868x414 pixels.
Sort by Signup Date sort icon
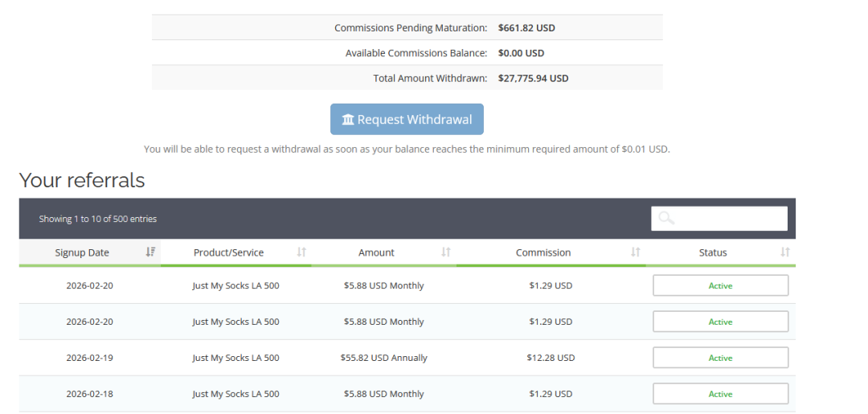[150, 252]
